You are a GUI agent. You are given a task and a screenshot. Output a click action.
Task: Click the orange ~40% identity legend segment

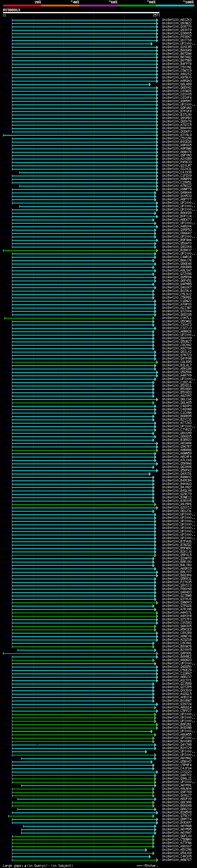[x=60, y=6]
